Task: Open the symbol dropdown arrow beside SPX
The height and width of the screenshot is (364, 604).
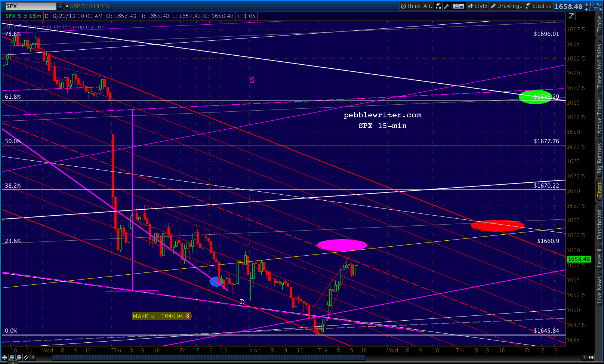Action: pos(60,6)
